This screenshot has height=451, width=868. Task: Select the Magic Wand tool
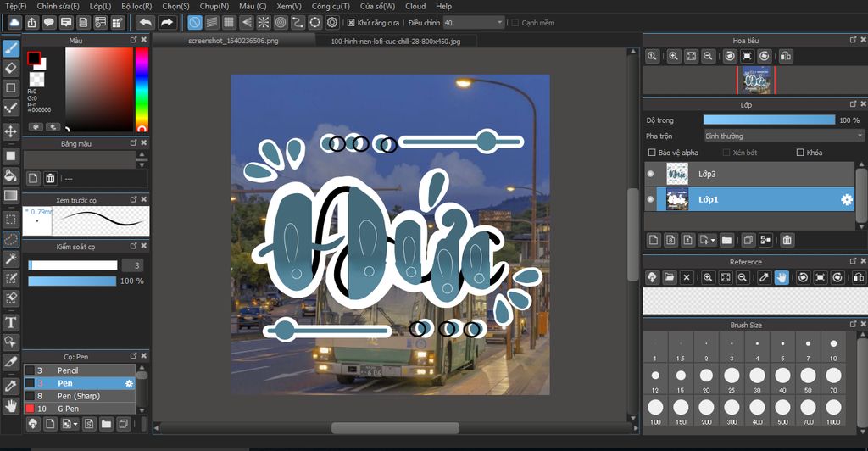[10, 259]
